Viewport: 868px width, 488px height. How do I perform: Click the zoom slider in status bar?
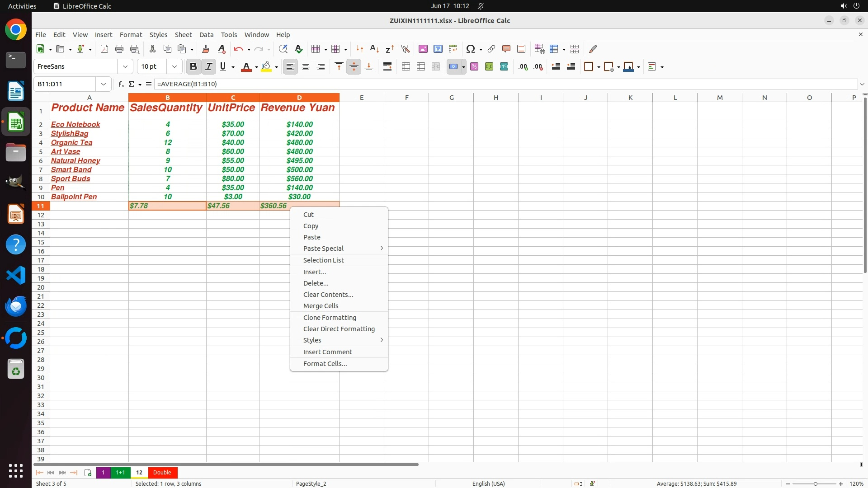click(815, 484)
